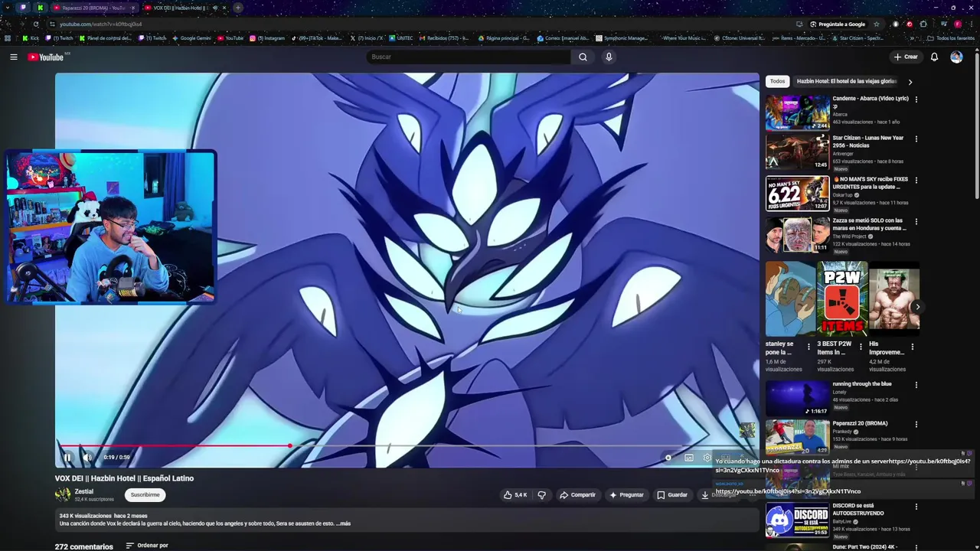The height and width of the screenshot is (551, 980).
Task: Open options for running through the blue
Action: click(916, 385)
